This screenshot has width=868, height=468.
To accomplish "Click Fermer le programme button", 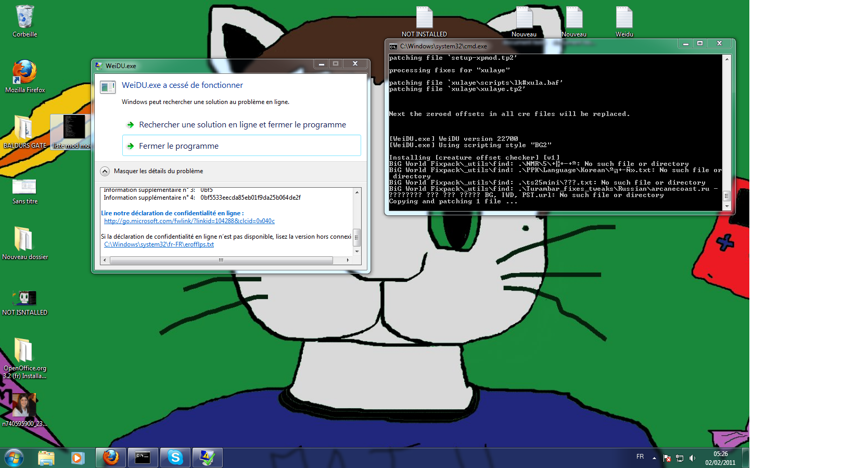I will (x=241, y=146).
